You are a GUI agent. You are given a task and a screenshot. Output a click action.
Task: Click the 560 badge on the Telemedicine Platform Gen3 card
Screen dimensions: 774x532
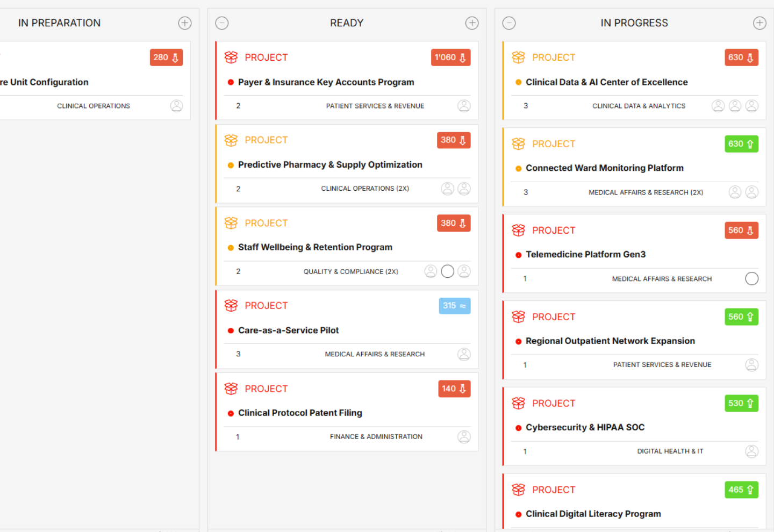click(741, 231)
